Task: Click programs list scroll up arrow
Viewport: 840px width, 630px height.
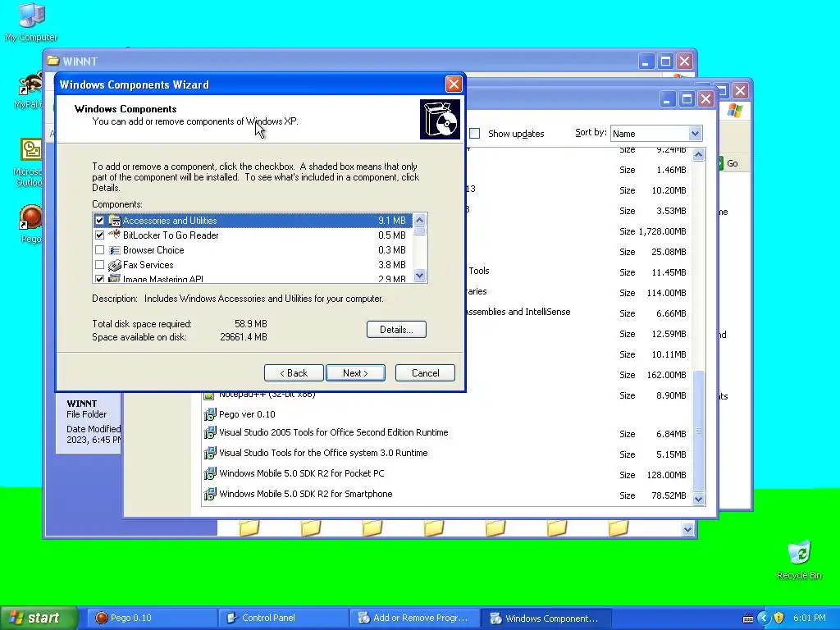Action: click(x=699, y=155)
